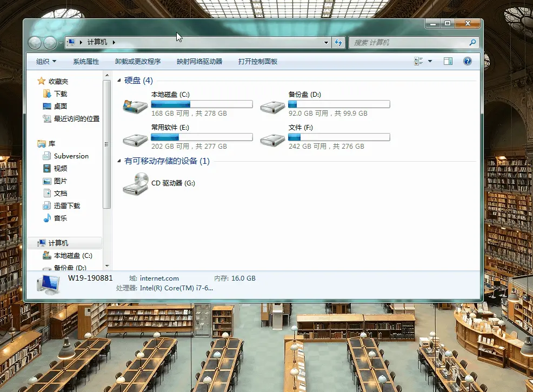
Task: Select 本地磁盘 (C:) in the navigation tree
Action: [x=68, y=255]
